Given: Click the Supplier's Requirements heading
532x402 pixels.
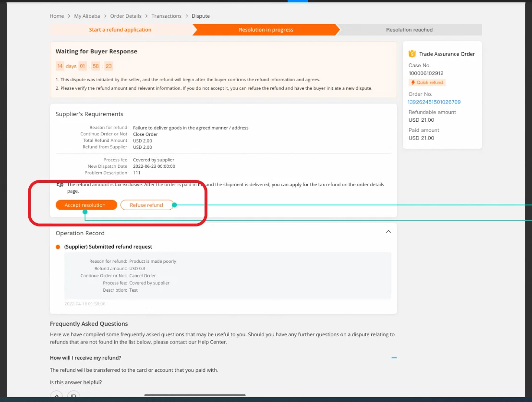Looking at the screenshot, I should pyautogui.click(x=89, y=114).
